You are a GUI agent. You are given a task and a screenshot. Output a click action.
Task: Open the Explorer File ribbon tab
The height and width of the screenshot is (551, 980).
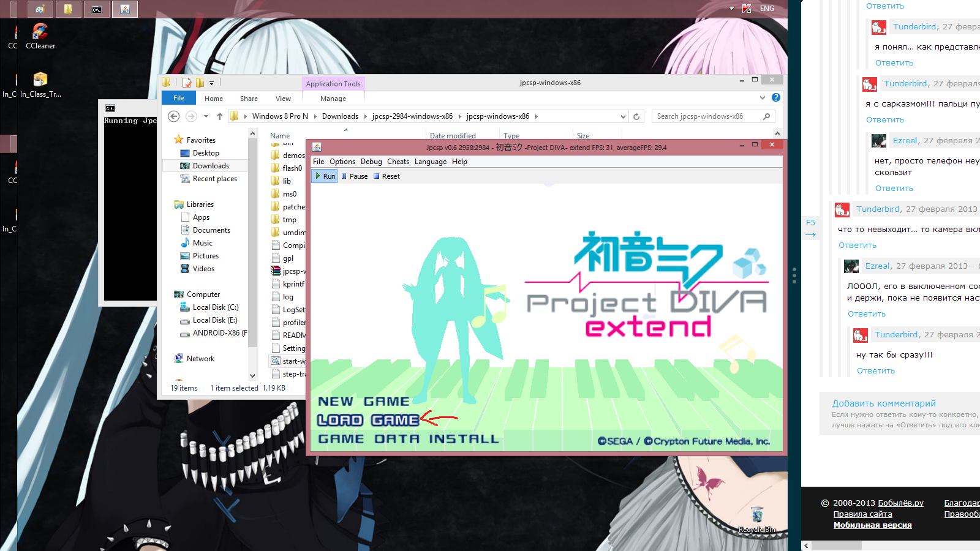tap(179, 98)
